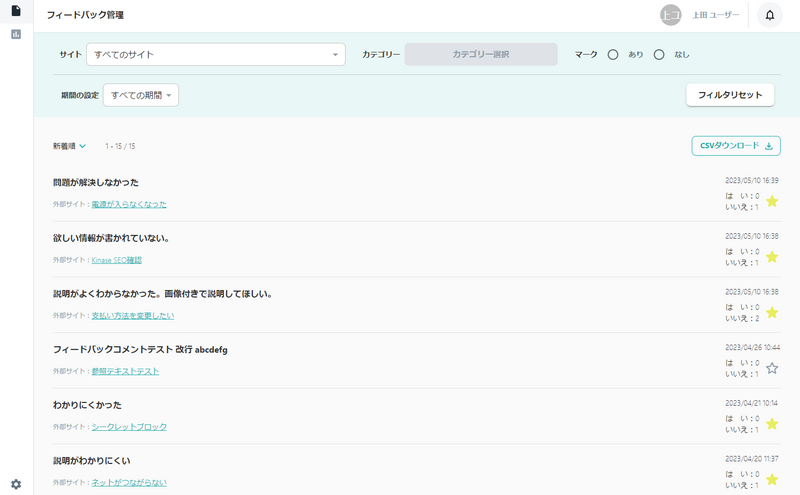This screenshot has width=800, height=495.
Task: Open the 電源が入らなくなった link
Action: [x=129, y=204]
